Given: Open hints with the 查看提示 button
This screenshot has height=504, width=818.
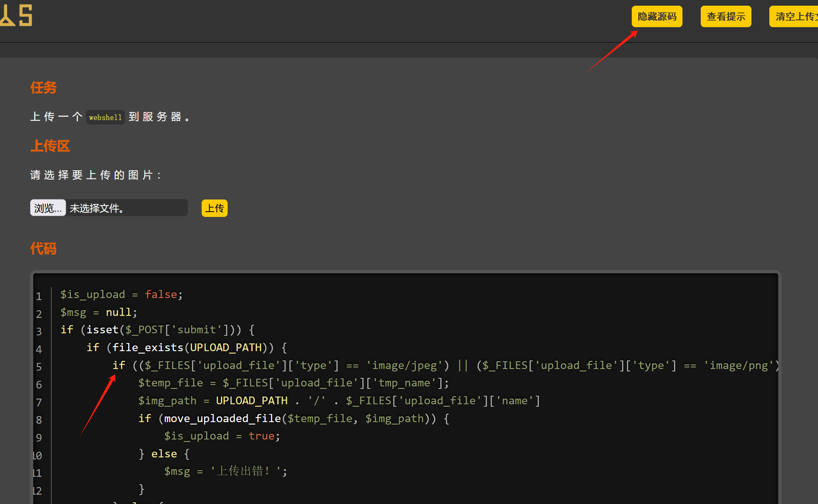Looking at the screenshot, I should coord(725,17).
